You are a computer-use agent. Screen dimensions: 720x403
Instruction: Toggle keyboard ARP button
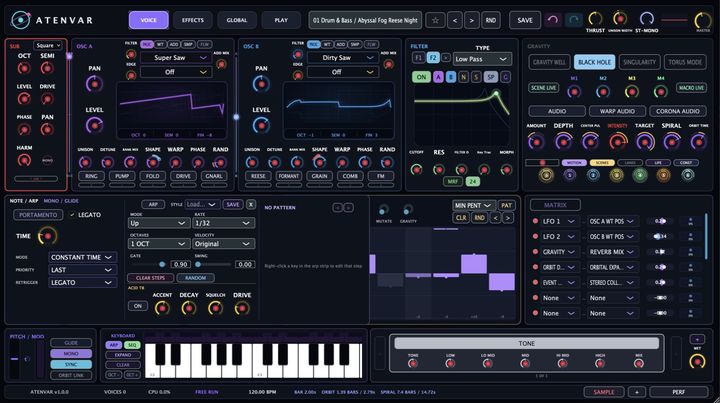coord(113,345)
